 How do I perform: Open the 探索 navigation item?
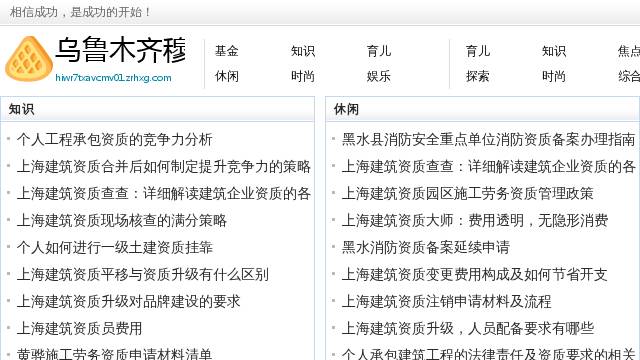pyautogui.click(x=478, y=76)
